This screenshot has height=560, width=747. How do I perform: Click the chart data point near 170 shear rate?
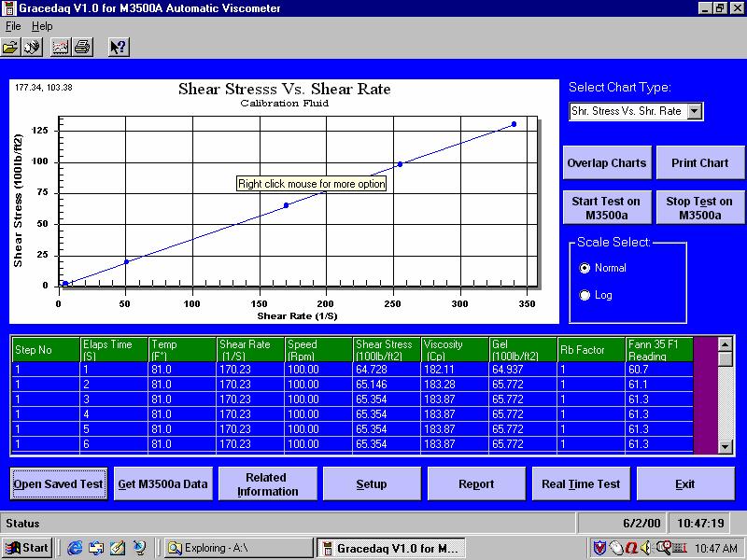point(287,205)
